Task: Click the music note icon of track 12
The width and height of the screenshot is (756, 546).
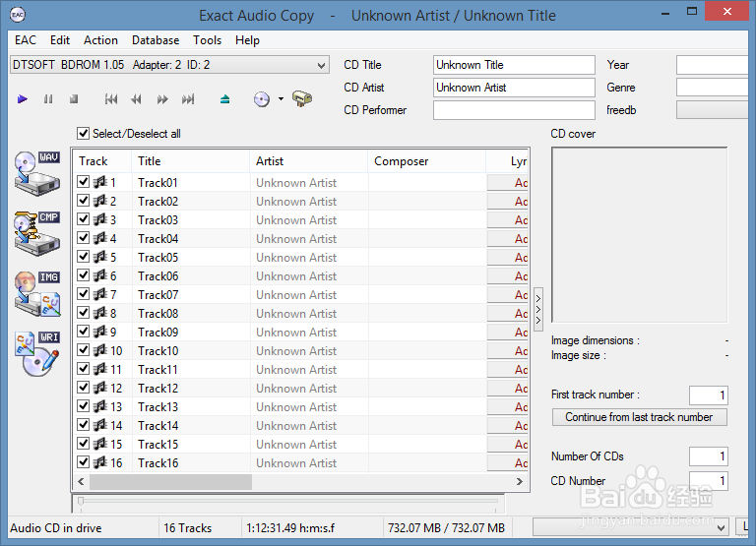Action: click(x=99, y=388)
